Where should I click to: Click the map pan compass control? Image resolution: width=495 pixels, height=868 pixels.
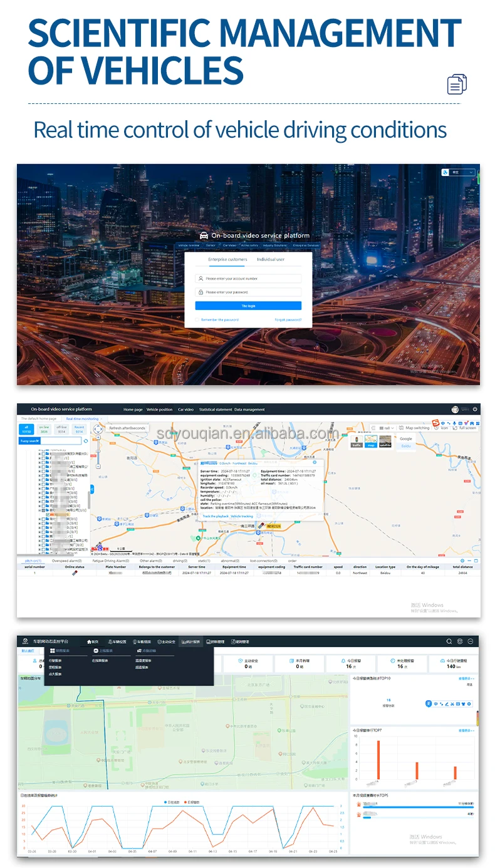[98, 430]
